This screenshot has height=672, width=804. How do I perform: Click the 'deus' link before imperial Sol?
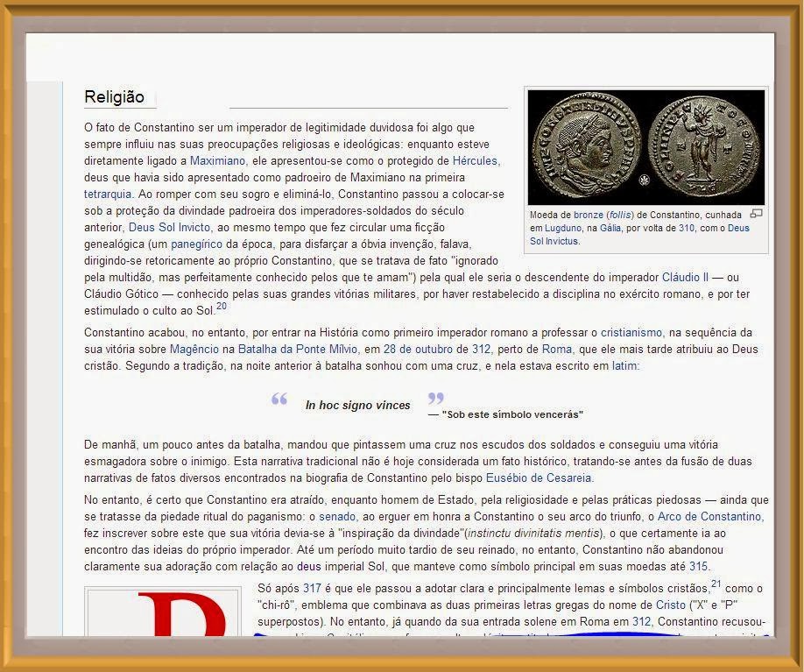pos(308,567)
